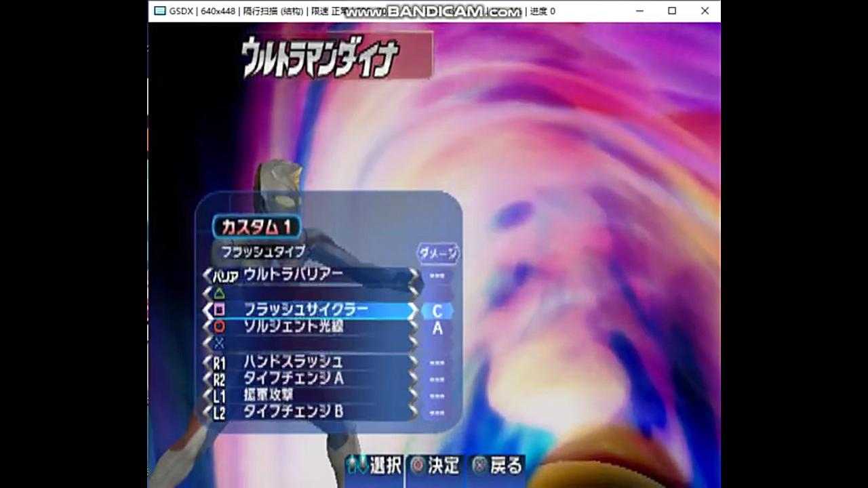Click the damage dashes for ウルトラバリアー

[x=437, y=277]
